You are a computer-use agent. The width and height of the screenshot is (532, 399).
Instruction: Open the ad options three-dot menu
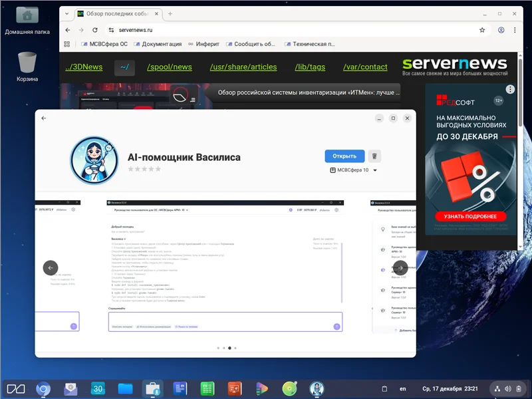click(510, 89)
